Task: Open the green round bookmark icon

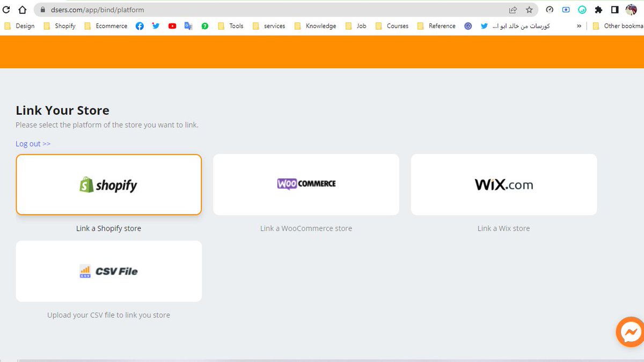Action: tap(205, 26)
